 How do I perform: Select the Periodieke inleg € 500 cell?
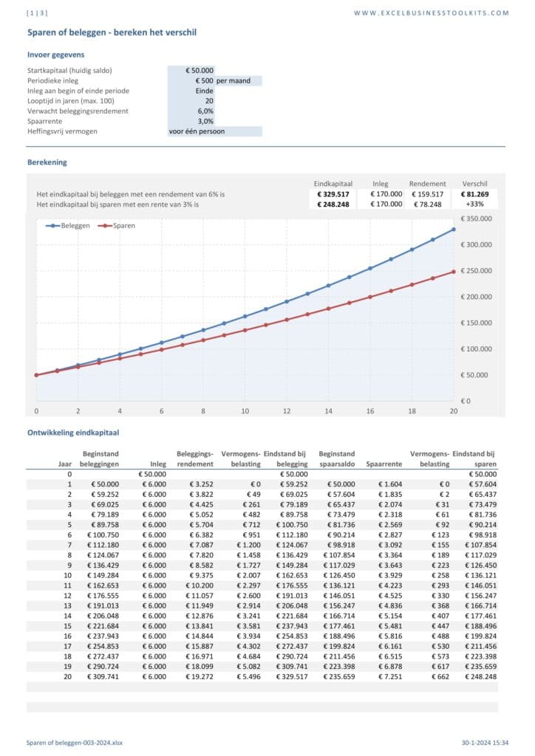point(191,80)
